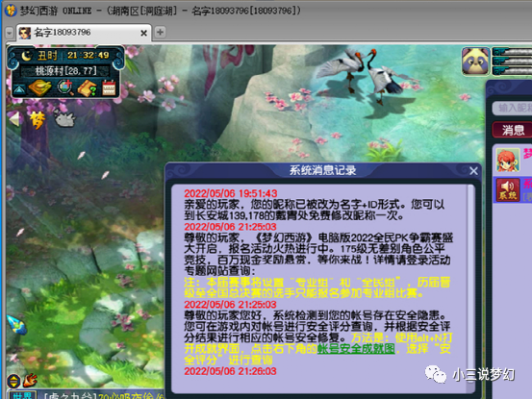Image resolution: width=532 pixels, height=399 pixels.
Task: Close the 名字18093796 tab
Action: pyautogui.click(x=144, y=34)
